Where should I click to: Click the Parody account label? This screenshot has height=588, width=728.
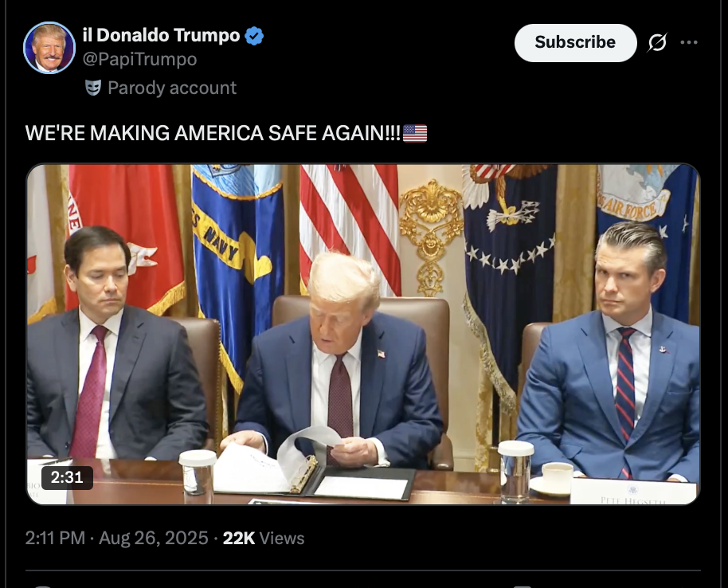[x=172, y=88]
